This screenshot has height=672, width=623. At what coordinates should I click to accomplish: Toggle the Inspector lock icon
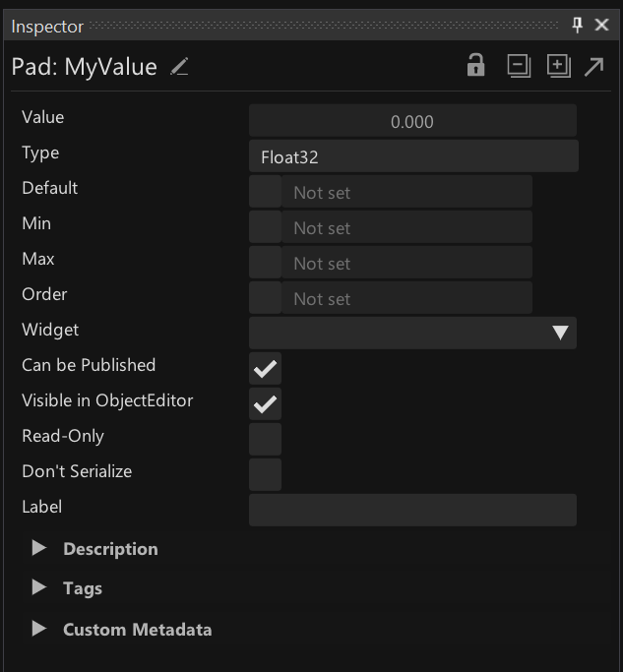pyautogui.click(x=476, y=66)
